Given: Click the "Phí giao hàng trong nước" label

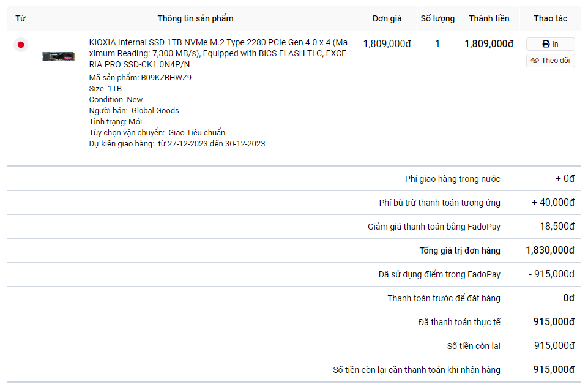Looking at the screenshot, I should coord(453,179).
